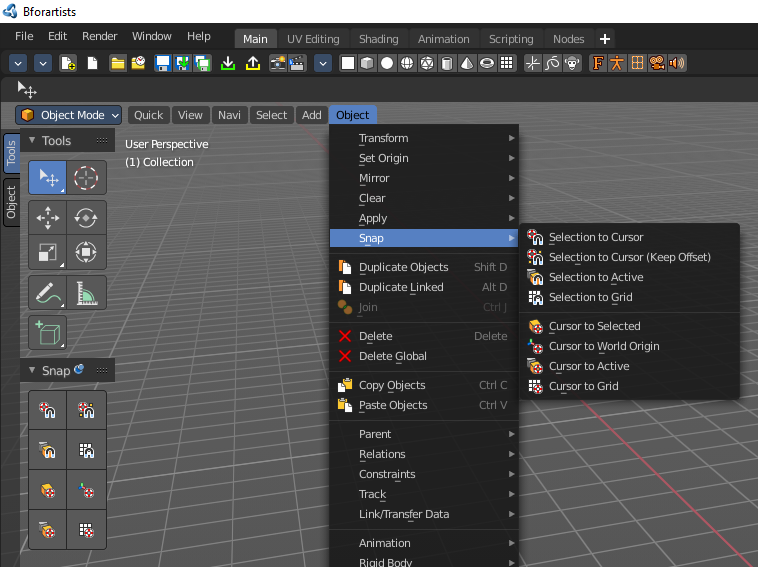Open the vertical Object sidebar tab
Image resolution: width=758 pixels, height=567 pixels.
pos(11,202)
